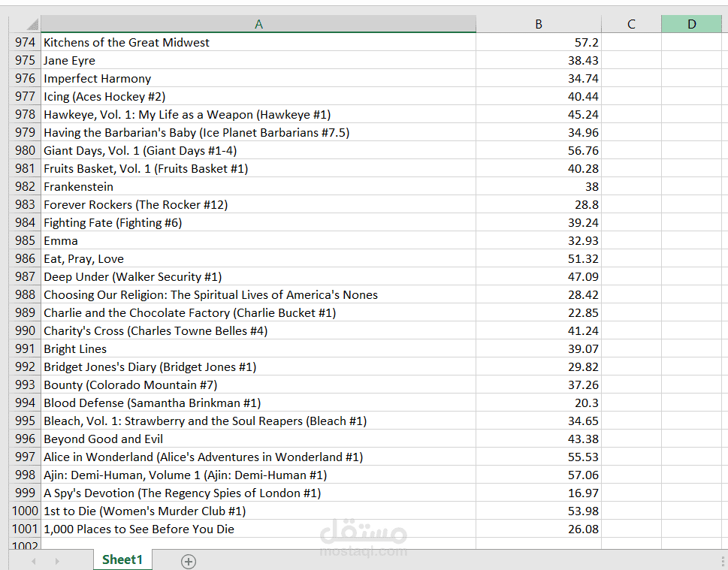The width and height of the screenshot is (728, 570).
Task: Click price cell 56.76
Action: point(539,150)
